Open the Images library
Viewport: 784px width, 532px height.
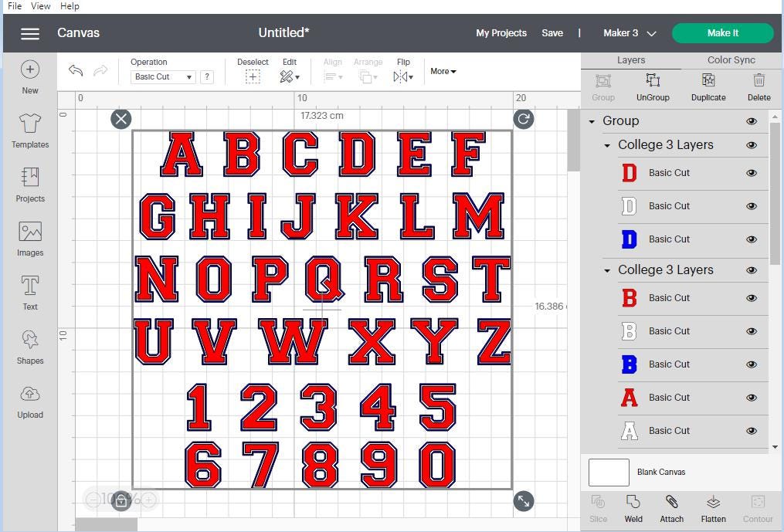tap(30, 239)
